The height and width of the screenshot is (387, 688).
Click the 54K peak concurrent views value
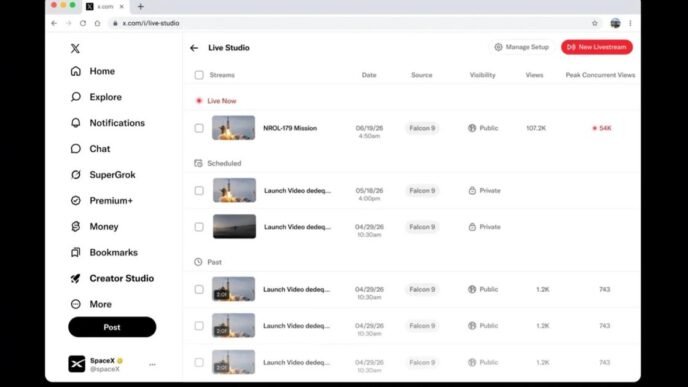coord(605,128)
